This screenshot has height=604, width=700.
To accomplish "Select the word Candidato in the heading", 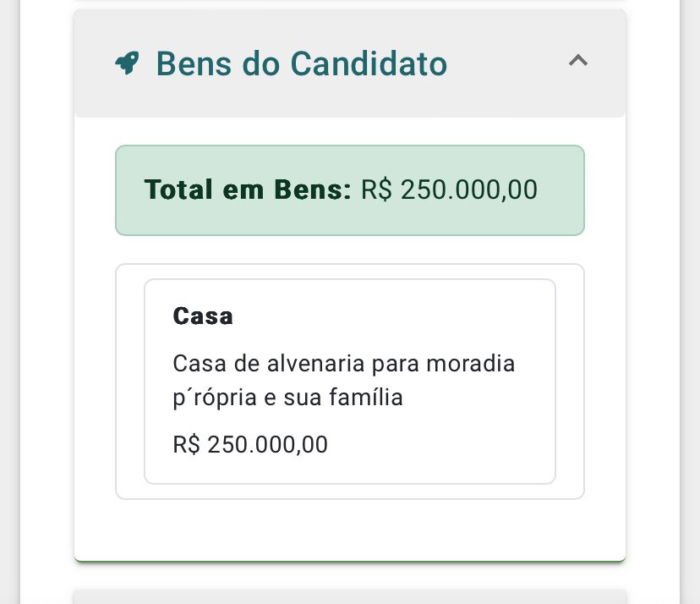I will pos(368,63).
